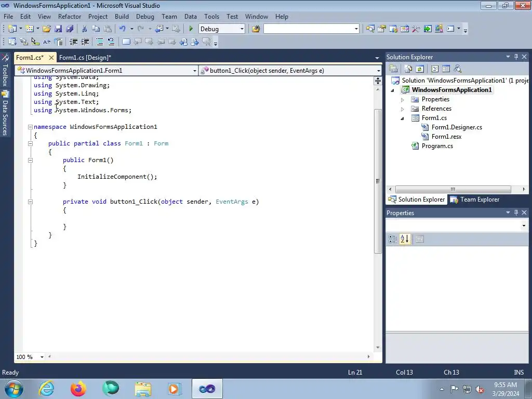The width and height of the screenshot is (532, 399).
Task: Increase line indent in text editor toolbar
Action: pyautogui.click(x=85, y=42)
